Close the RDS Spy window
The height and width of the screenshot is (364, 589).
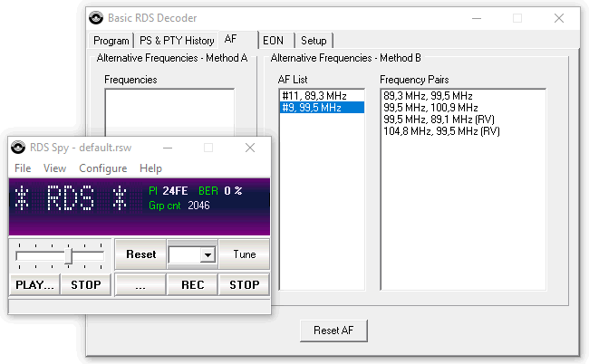pos(250,148)
